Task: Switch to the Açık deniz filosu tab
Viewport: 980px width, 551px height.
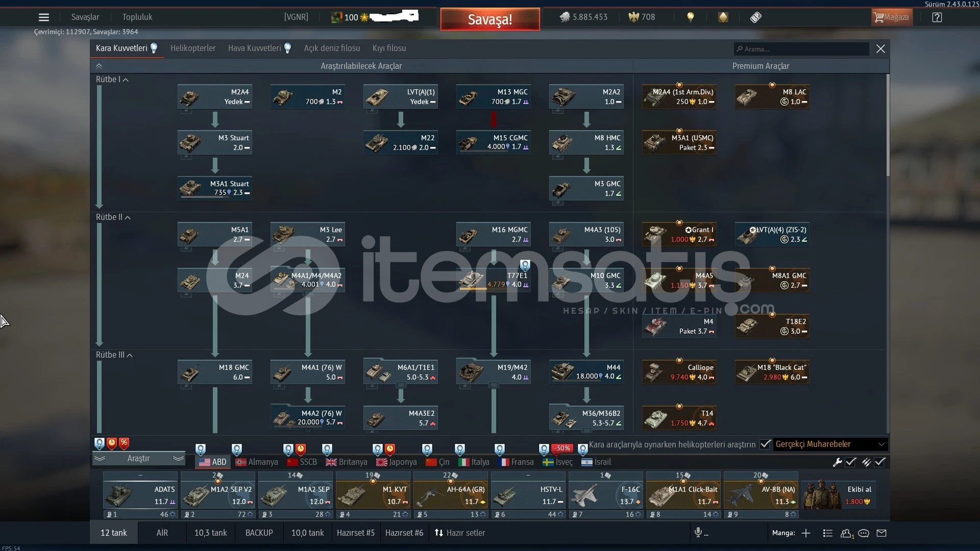Action: pyautogui.click(x=332, y=48)
